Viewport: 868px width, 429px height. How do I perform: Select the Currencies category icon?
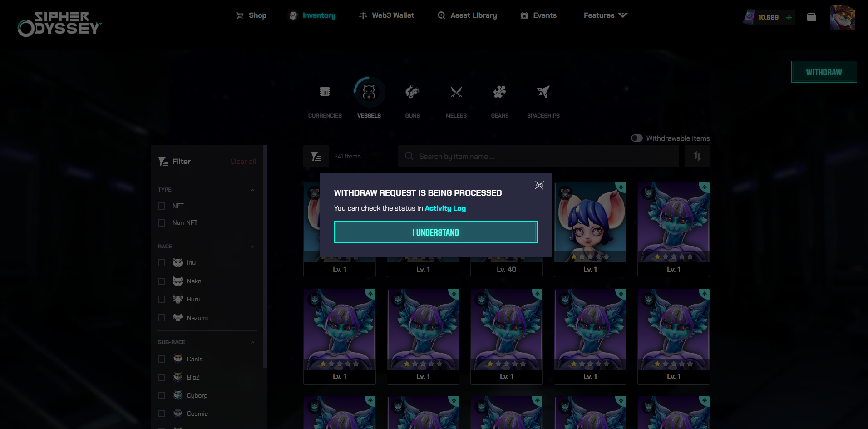coord(325,92)
